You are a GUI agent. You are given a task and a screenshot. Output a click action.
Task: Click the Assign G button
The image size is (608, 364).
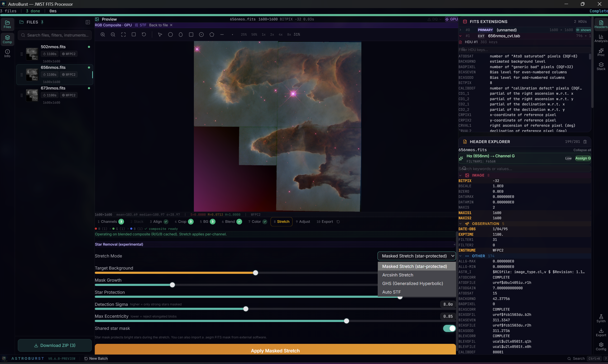pos(583,159)
